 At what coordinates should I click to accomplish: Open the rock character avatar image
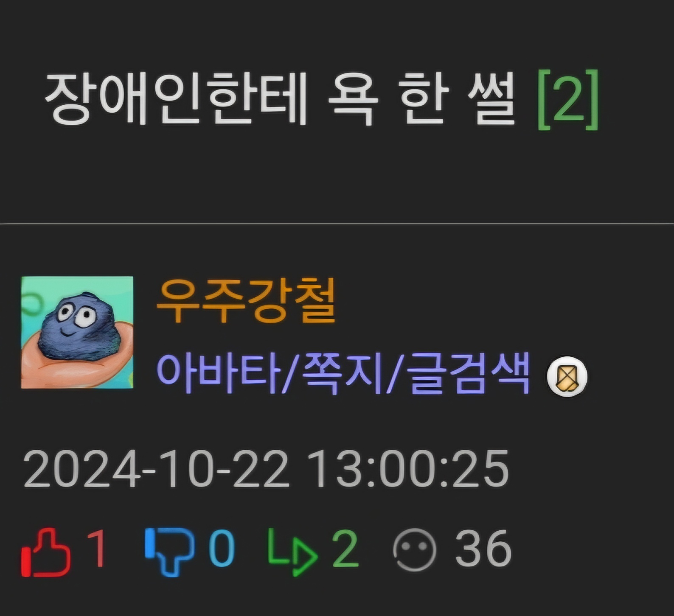[77, 332]
